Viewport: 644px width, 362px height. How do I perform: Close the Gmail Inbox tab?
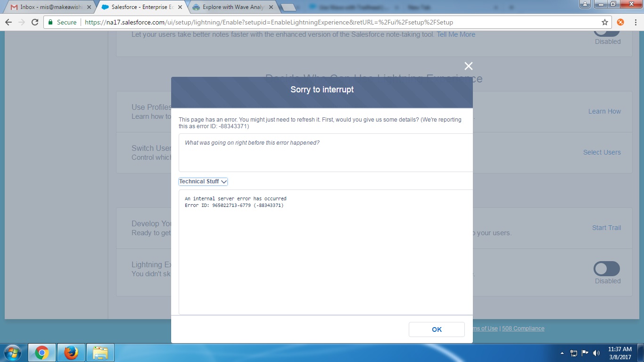point(88,7)
